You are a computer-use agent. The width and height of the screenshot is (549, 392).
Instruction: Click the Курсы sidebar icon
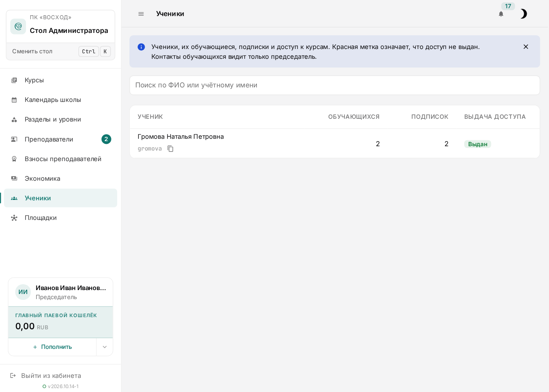click(x=14, y=80)
